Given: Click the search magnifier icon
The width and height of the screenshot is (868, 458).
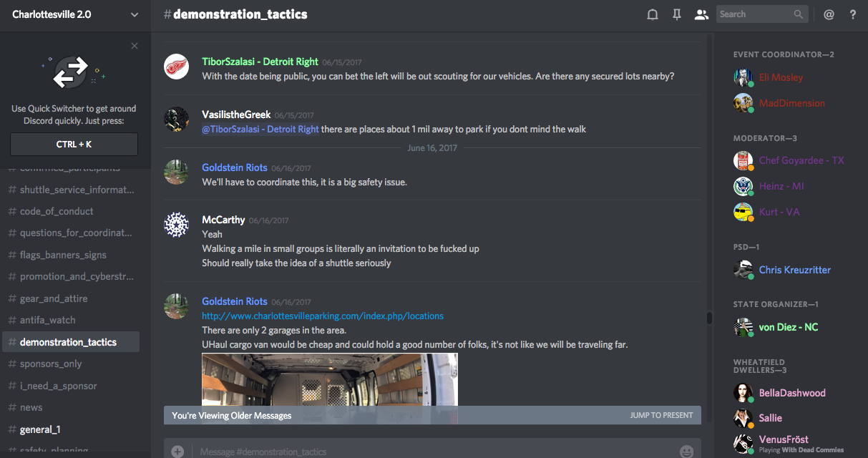Looking at the screenshot, I should 799,14.
